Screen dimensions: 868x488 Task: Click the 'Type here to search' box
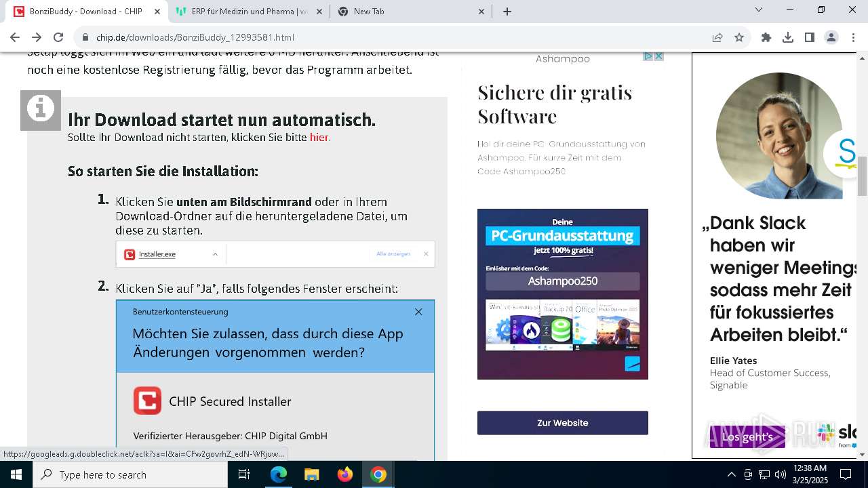tap(130, 474)
